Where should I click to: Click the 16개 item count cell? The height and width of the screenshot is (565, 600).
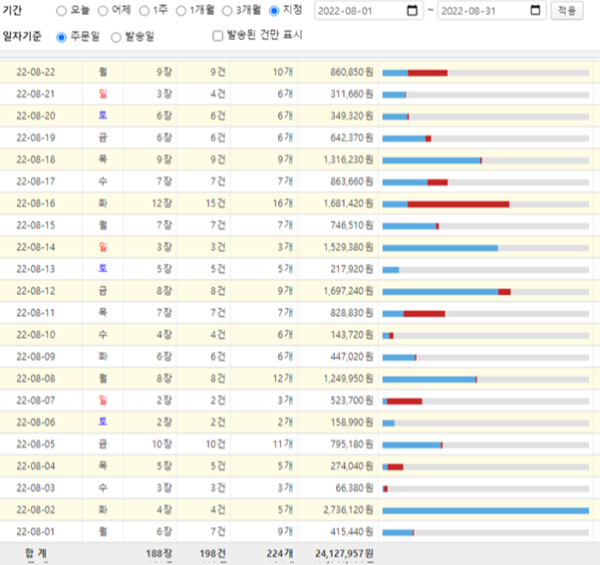point(283,203)
